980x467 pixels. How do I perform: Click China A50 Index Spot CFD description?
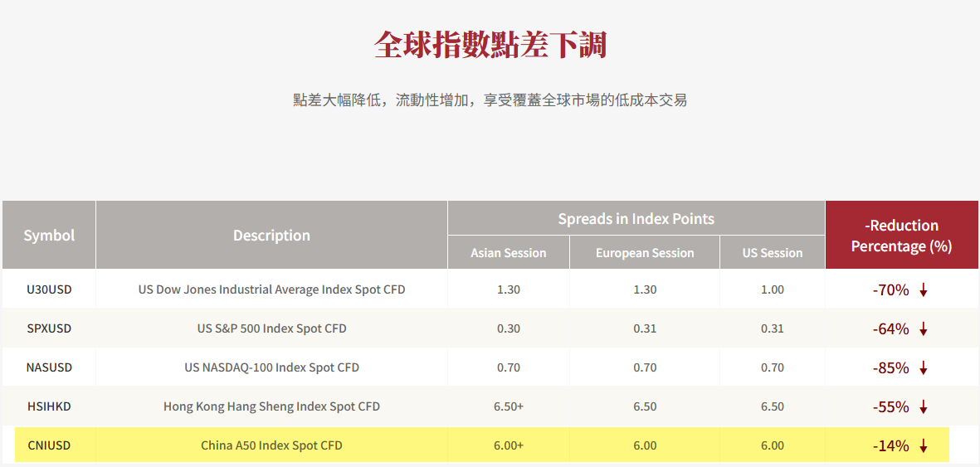coord(271,445)
